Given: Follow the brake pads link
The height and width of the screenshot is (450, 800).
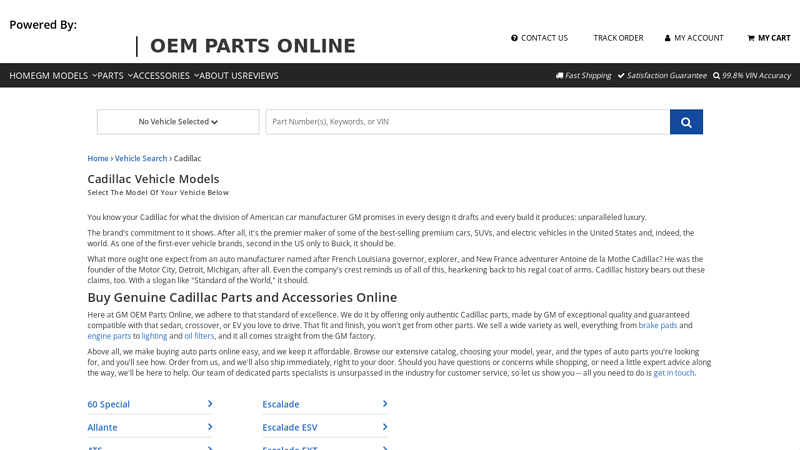Looking at the screenshot, I should [x=658, y=325].
